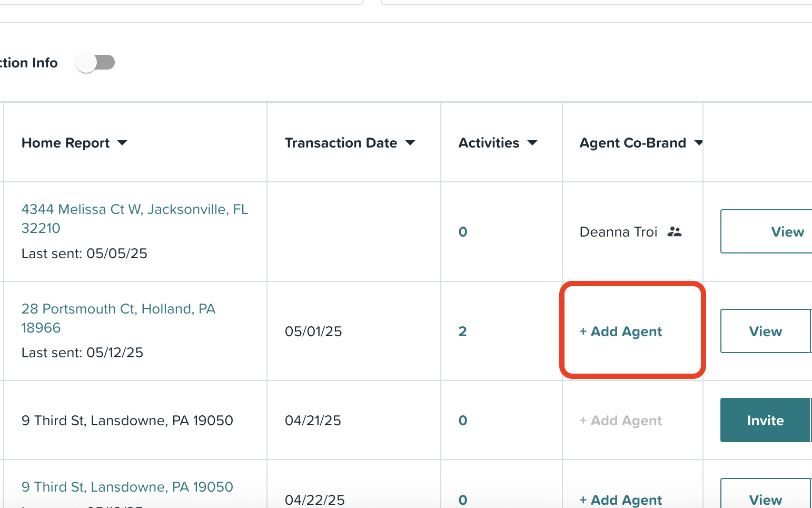This screenshot has height=508, width=812.
Task: Invite the 9 Third St 04/21/25 client
Action: tap(765, 420)
